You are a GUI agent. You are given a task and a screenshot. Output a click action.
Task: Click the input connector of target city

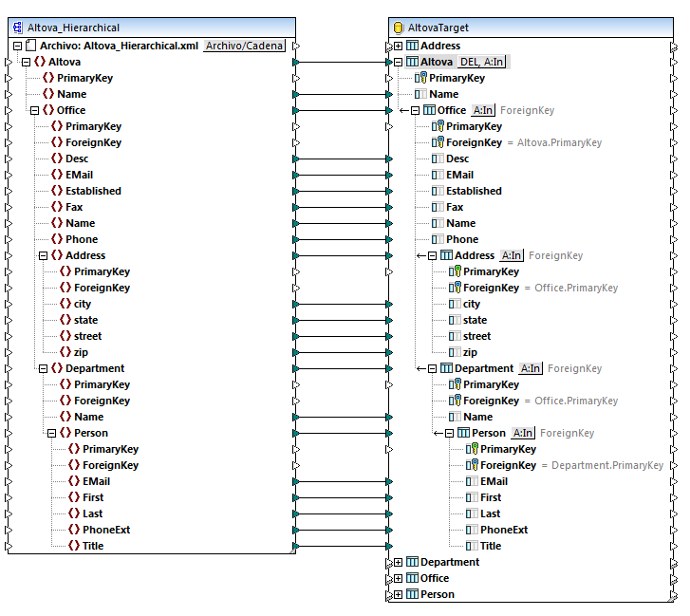coord(389,304)
